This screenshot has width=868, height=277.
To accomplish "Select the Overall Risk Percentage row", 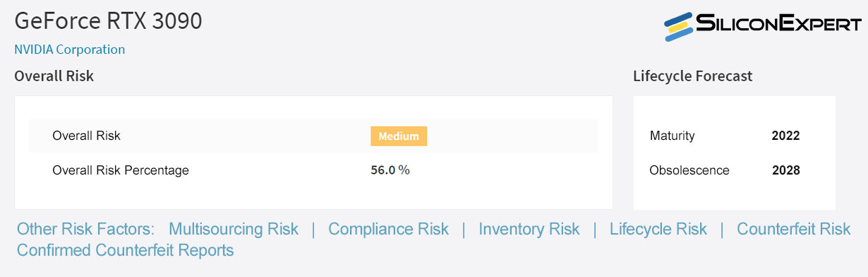I will coord(313,170).
